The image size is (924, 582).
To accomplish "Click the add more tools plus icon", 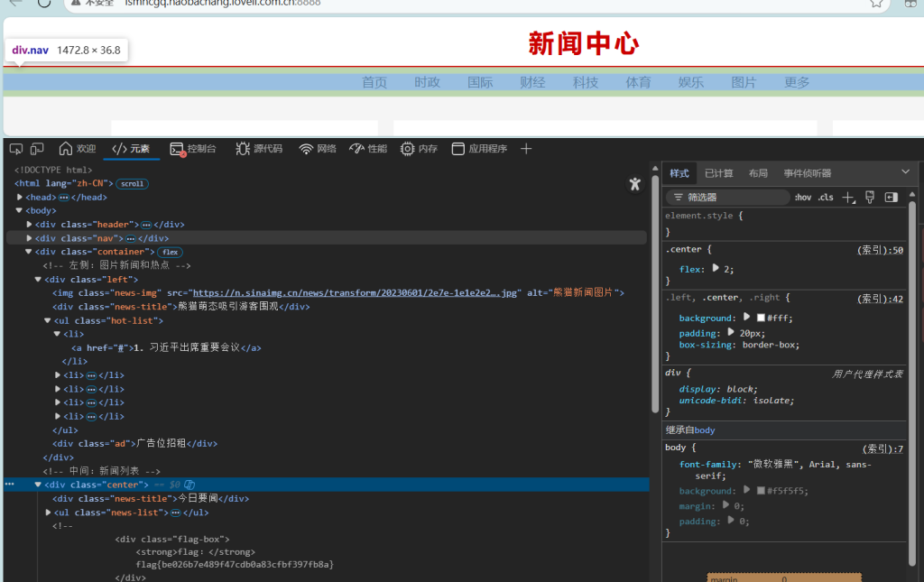I will [x=527, y=149].
